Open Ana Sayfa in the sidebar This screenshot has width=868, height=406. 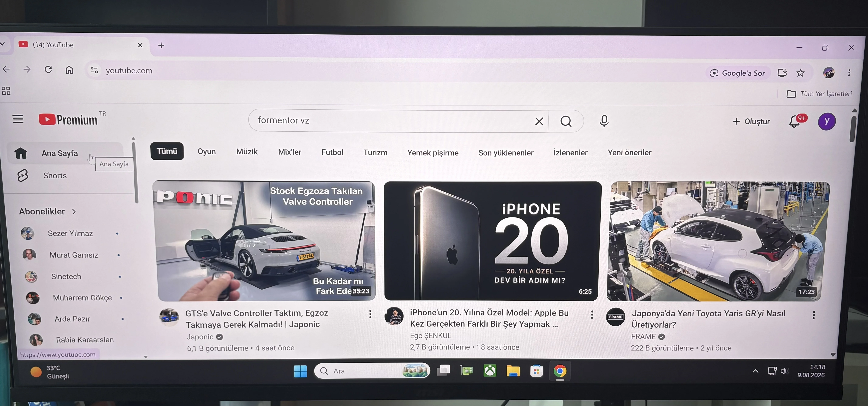[65, 153]
